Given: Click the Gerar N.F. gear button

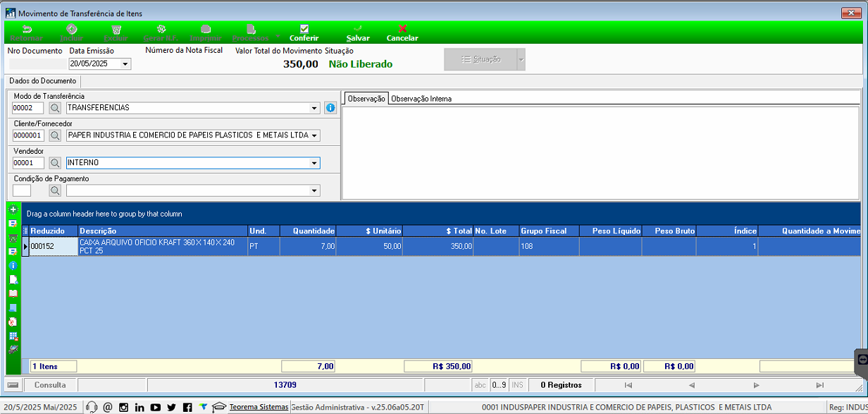Looking at the screenshot, I should (x=161, y=32).
